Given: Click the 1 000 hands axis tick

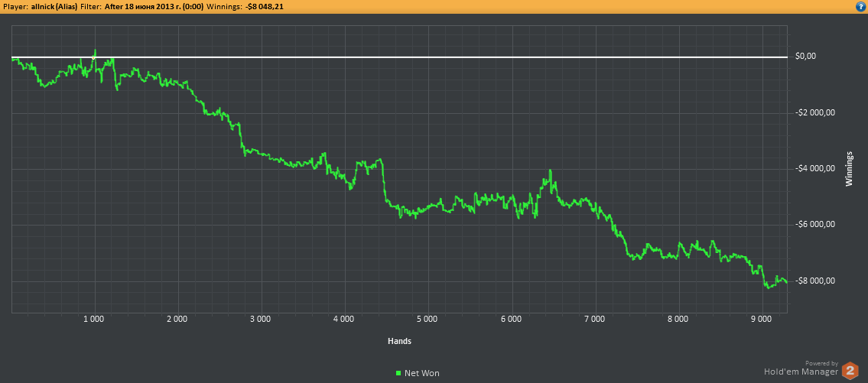Looking at the screenshot, I should tap(94, 318).
